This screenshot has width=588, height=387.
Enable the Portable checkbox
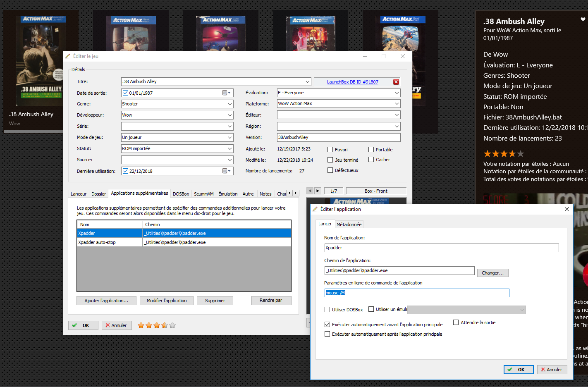tap(371, 150)
